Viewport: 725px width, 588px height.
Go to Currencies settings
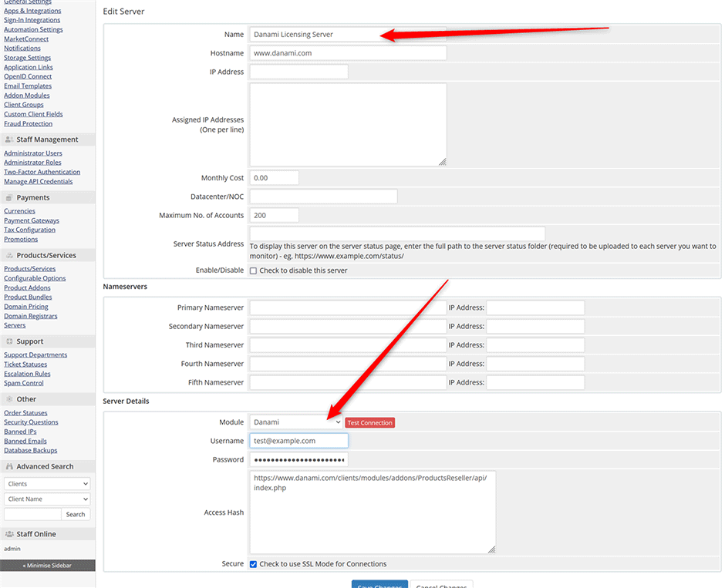(19, 210)
